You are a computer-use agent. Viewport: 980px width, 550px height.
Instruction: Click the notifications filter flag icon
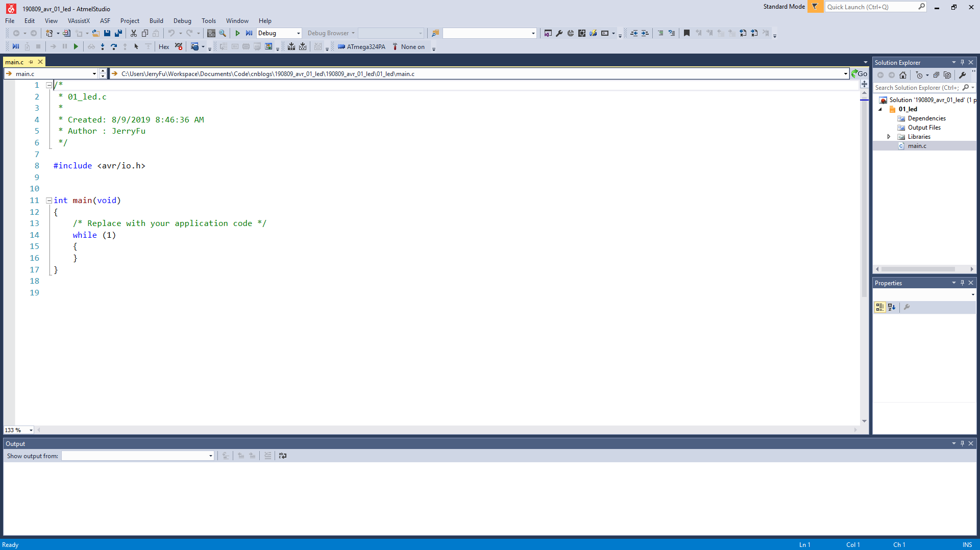pos(815,7)
